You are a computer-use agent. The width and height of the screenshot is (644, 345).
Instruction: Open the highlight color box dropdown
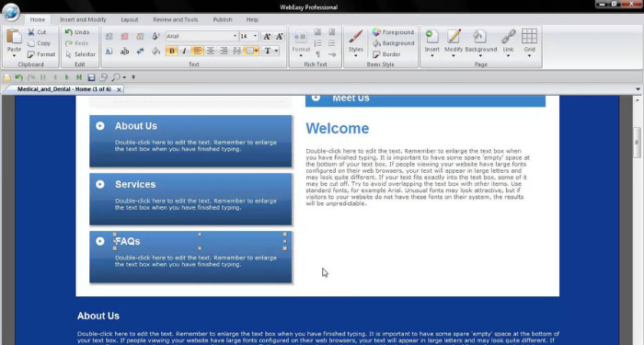click(257, 51)
